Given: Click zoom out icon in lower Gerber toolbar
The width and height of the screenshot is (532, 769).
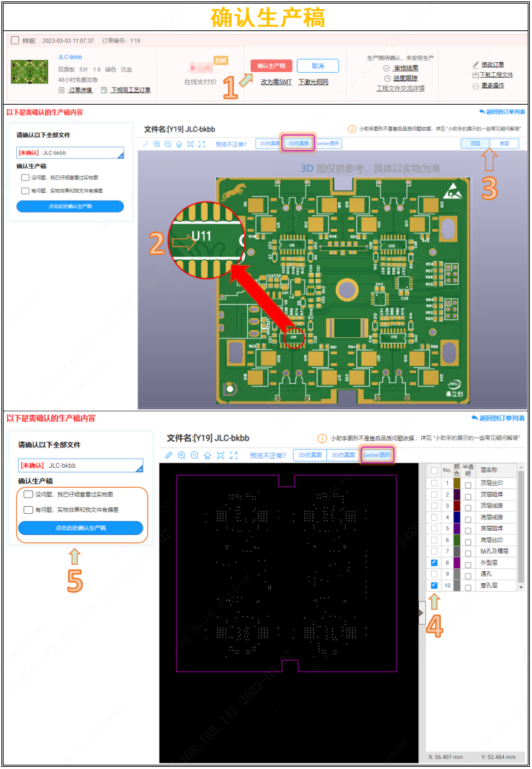Looking at the screenshot, I should coord(194,456).
